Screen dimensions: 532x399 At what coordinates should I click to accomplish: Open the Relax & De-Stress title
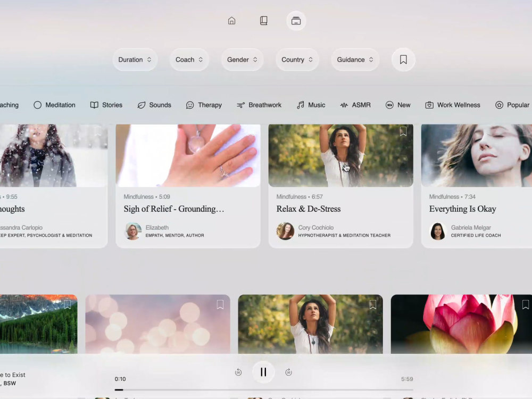[309, 209]
